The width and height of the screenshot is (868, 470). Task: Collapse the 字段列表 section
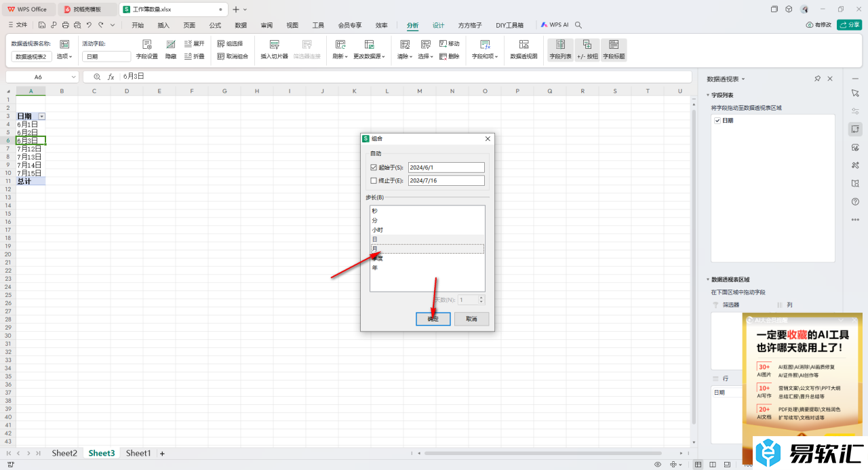point(708,96)
